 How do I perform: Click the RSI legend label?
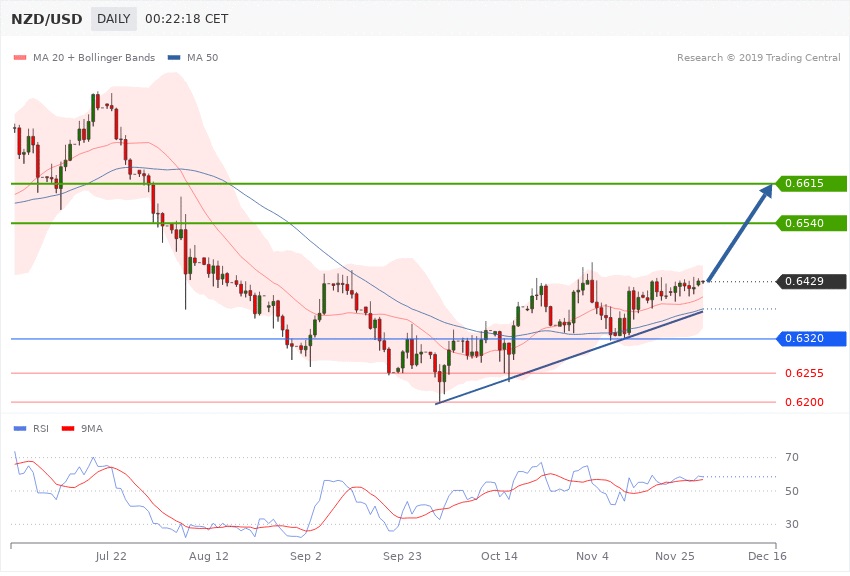coord(41,429)
